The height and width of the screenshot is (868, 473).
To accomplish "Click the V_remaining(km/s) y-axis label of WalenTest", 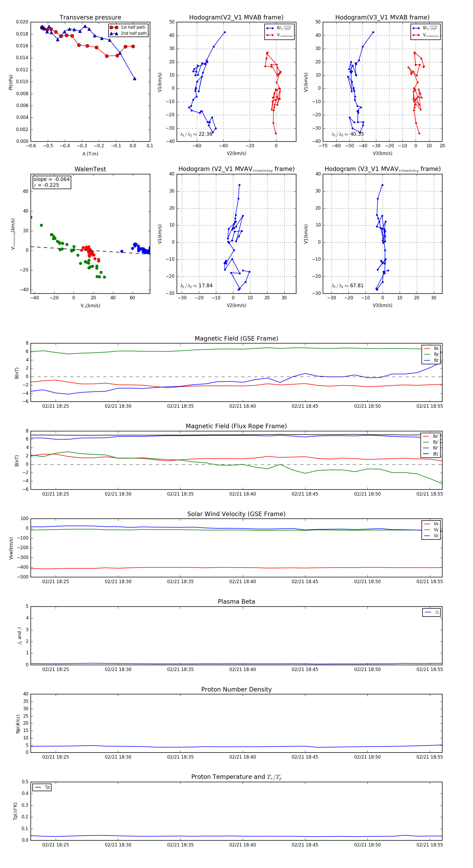I will (x=13, y=234).
